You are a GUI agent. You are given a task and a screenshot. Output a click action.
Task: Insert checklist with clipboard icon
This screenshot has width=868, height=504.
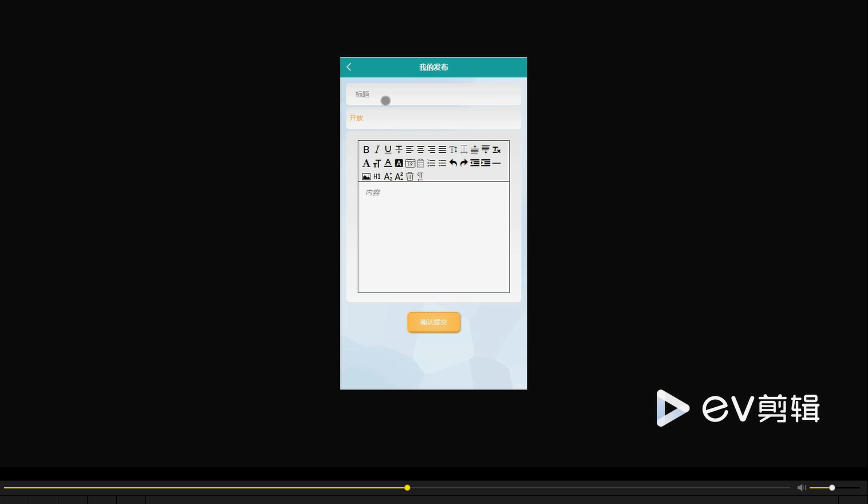pos(421,163)
